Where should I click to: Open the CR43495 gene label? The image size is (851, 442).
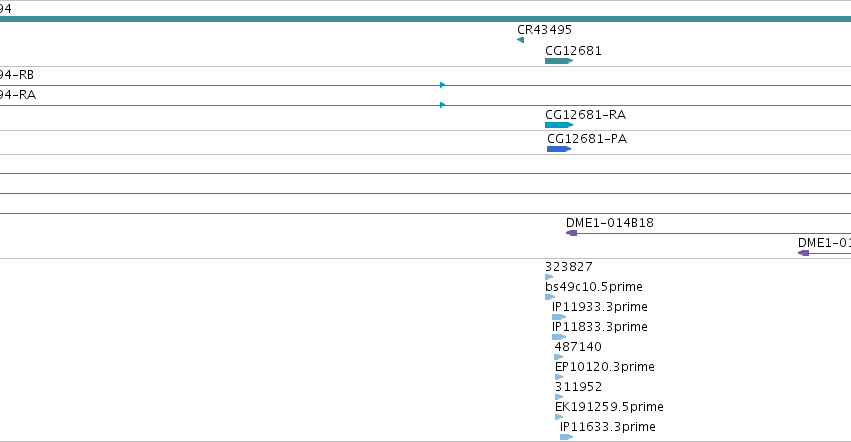pos(544,30)
